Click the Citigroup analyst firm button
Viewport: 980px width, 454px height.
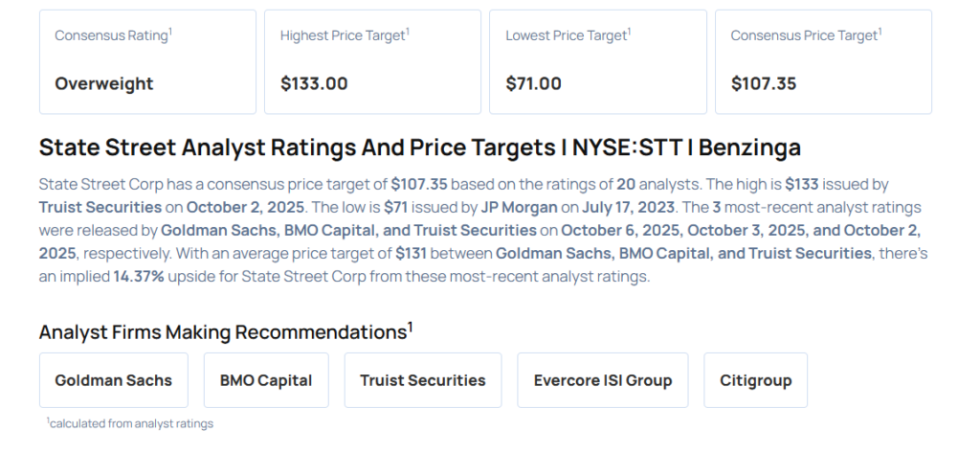pyautogui.click(x=756, y=380)
